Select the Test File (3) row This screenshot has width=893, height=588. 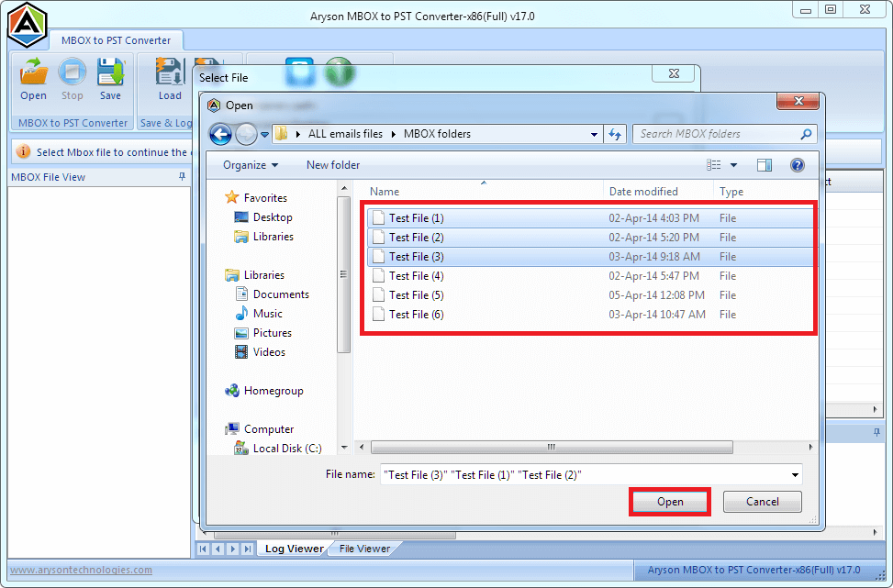[x=590, y=257]
